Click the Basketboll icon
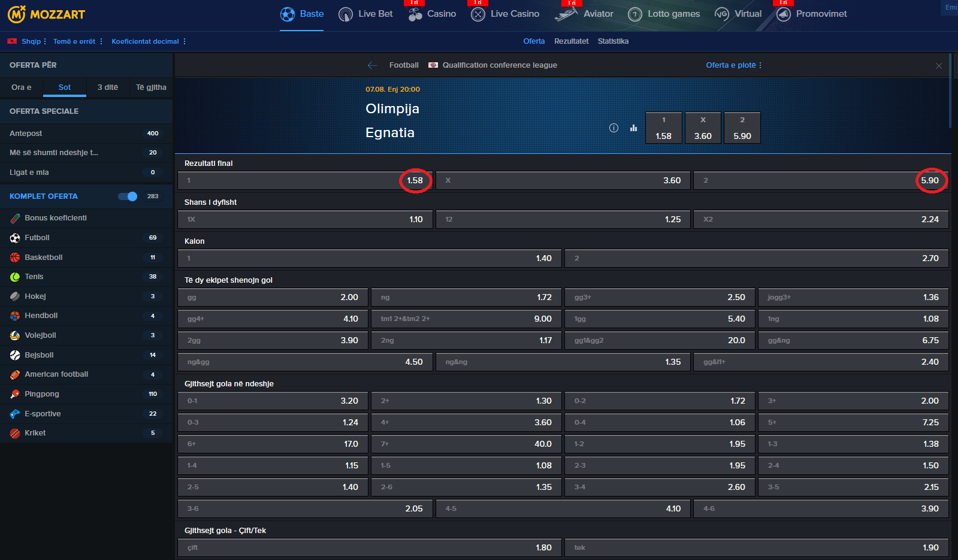Viewport: 958px width, 560px height. [x=15, y=258]
